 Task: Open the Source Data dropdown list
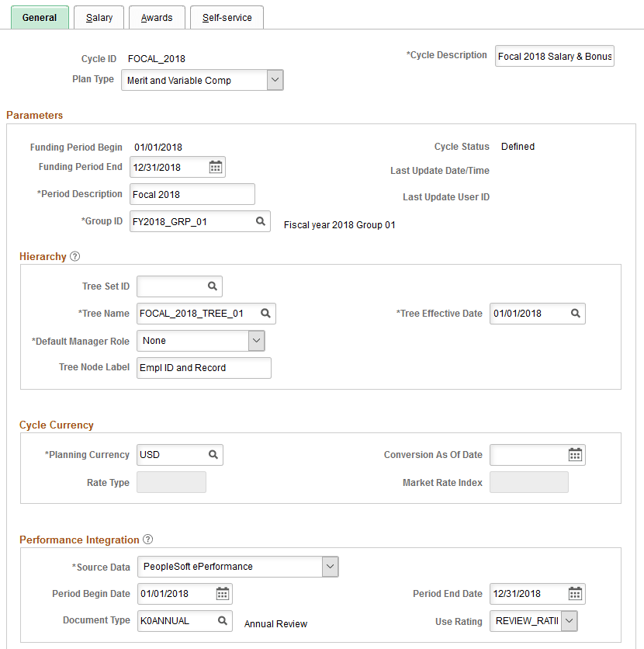tap(329, 566)
